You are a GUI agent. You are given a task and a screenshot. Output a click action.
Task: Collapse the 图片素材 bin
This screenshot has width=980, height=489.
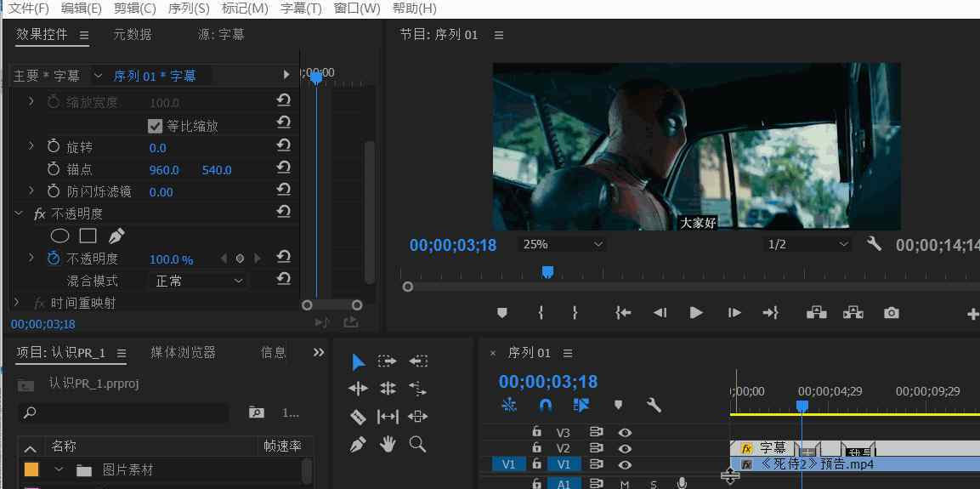click(60, 469)
